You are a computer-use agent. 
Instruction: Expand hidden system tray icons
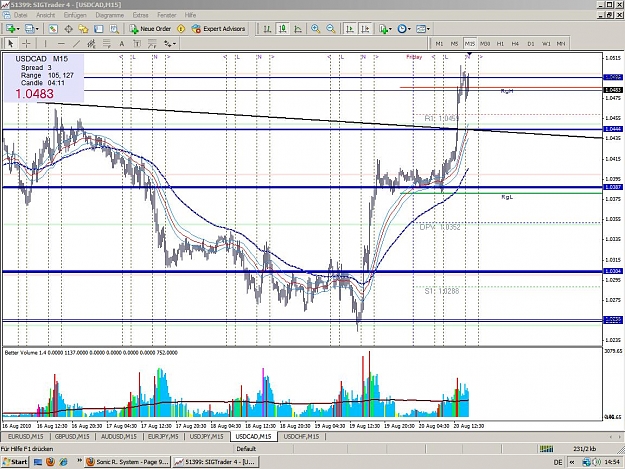click(x=572, y=462)
